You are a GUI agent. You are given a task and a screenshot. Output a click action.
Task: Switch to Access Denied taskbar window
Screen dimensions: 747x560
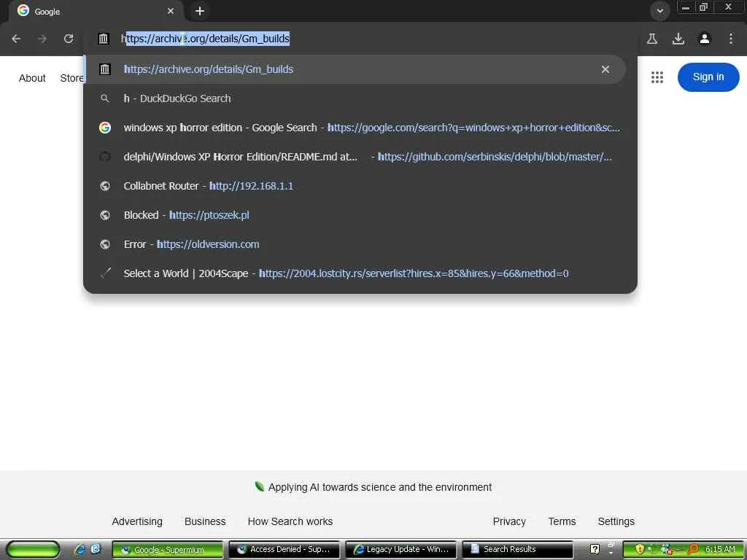284,550
